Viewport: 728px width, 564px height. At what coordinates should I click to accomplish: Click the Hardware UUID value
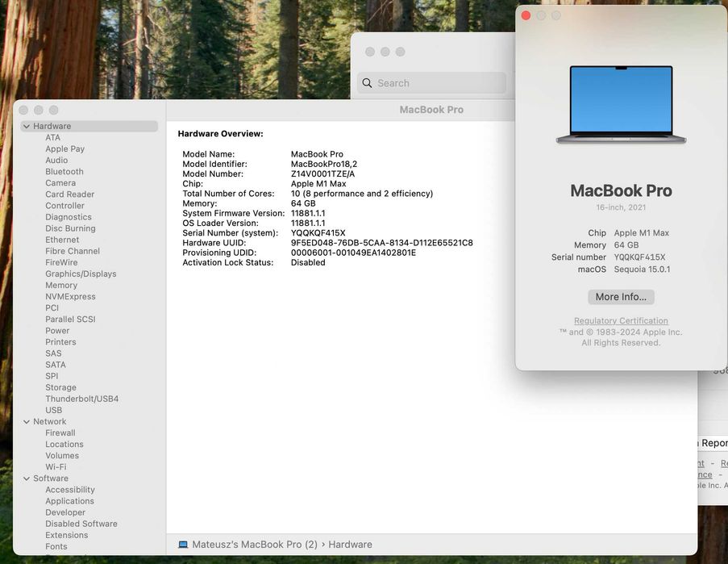click(381, 243)
